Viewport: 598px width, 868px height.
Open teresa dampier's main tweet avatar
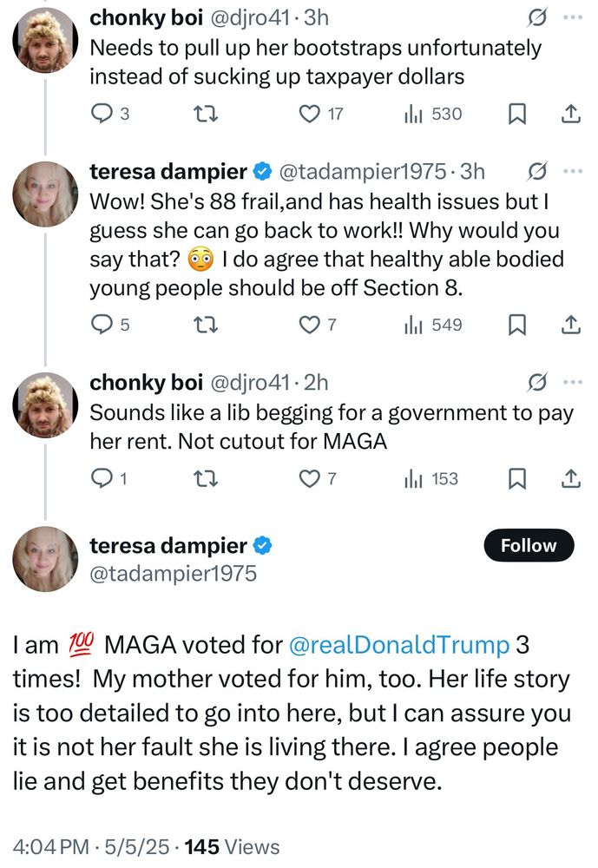click(x=45, y=559)
